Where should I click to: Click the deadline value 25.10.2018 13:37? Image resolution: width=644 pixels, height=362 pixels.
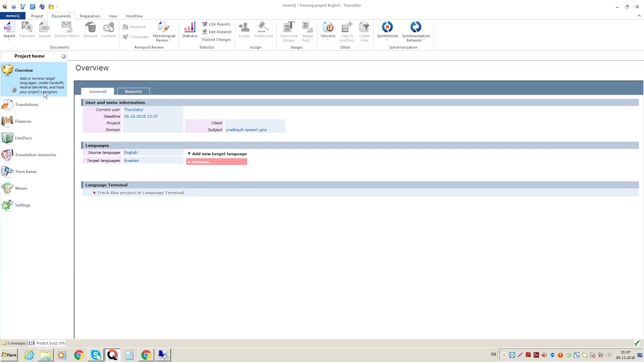[141, 116]
